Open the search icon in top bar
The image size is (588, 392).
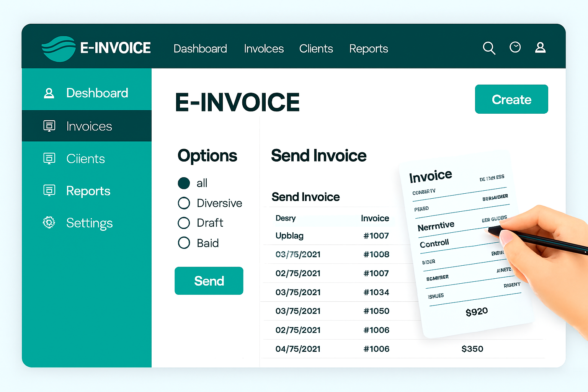tap(489, 48)
